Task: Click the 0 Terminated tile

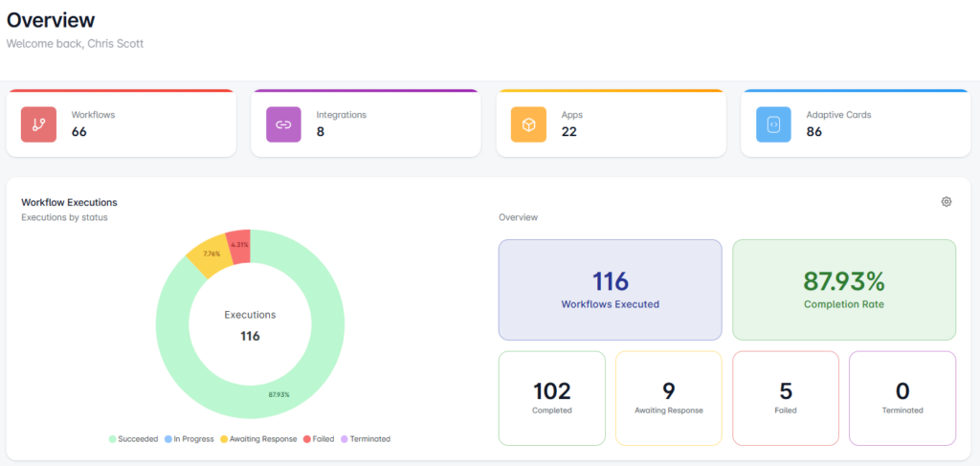Action: (902, 398)
